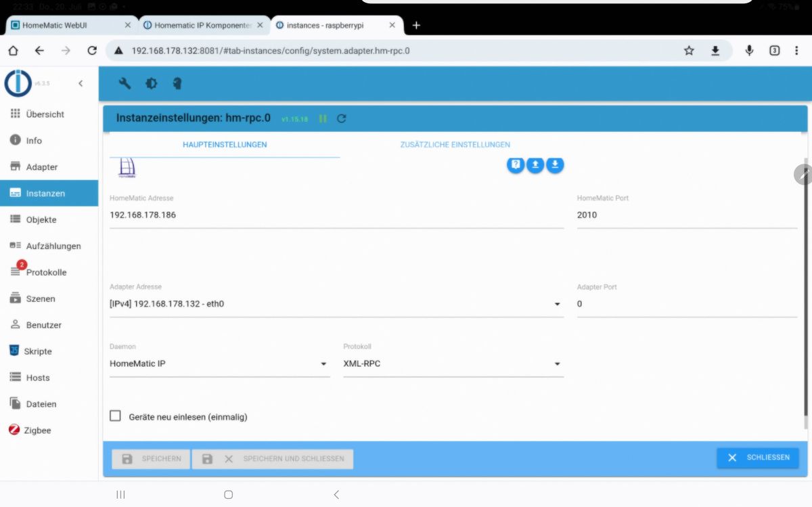Image resolution: width=812 pixels, height=507 pixels.
Task: Pause the hm-rpc.0 instance
Action: click(x=323, y=118)
